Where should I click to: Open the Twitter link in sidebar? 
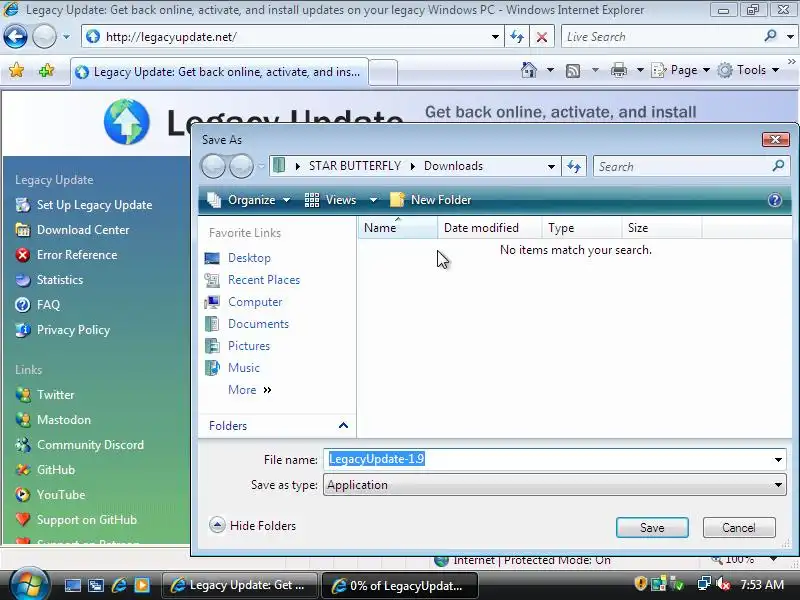pyautogui.click(x=55, y=394)
